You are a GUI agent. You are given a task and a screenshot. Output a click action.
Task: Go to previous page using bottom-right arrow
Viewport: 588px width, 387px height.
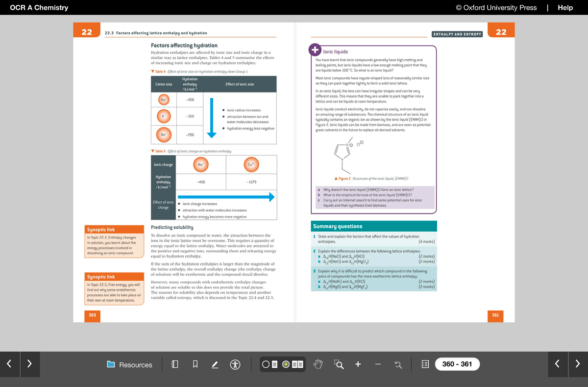557,363
